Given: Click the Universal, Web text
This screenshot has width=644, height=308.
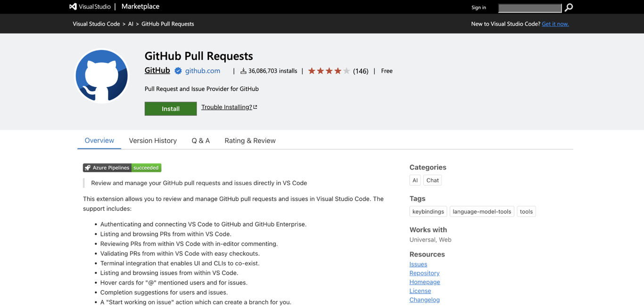Looking at the screenshot, I should 430,240.
